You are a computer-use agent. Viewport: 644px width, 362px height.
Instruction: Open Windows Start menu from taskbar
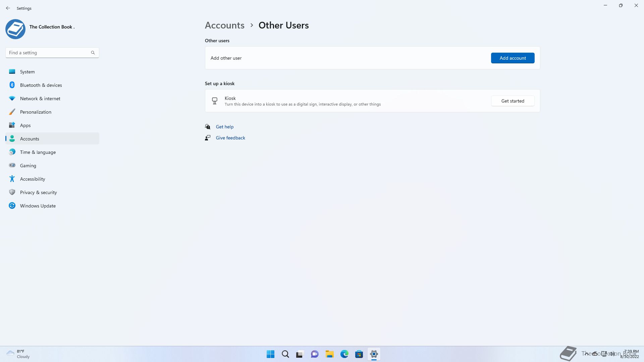pyautogui.click(x=270, y=354)
